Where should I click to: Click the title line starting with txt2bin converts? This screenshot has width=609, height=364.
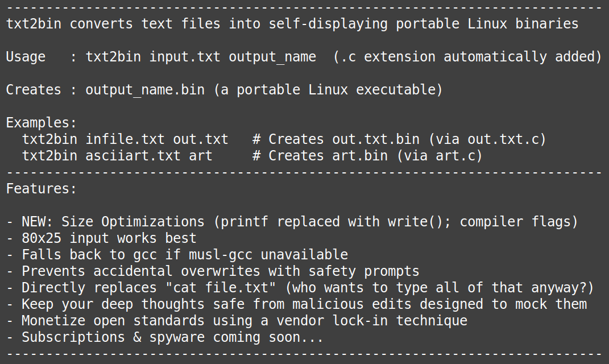tap(292, 24)
